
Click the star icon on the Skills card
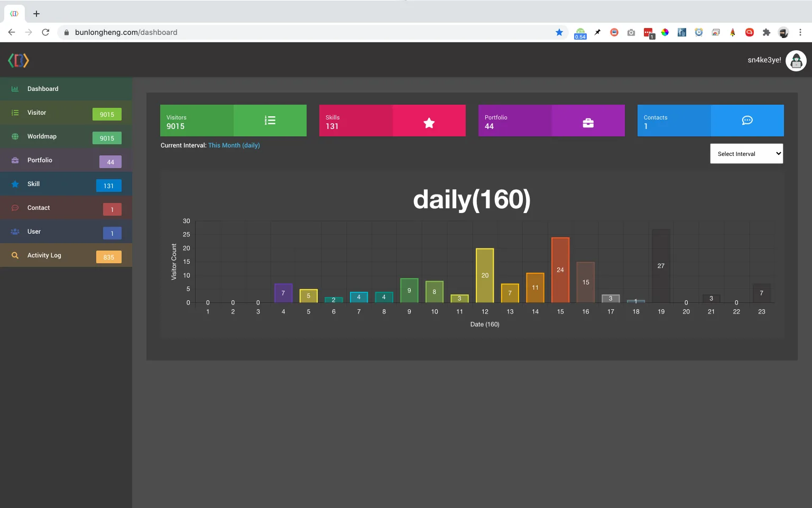429,122
